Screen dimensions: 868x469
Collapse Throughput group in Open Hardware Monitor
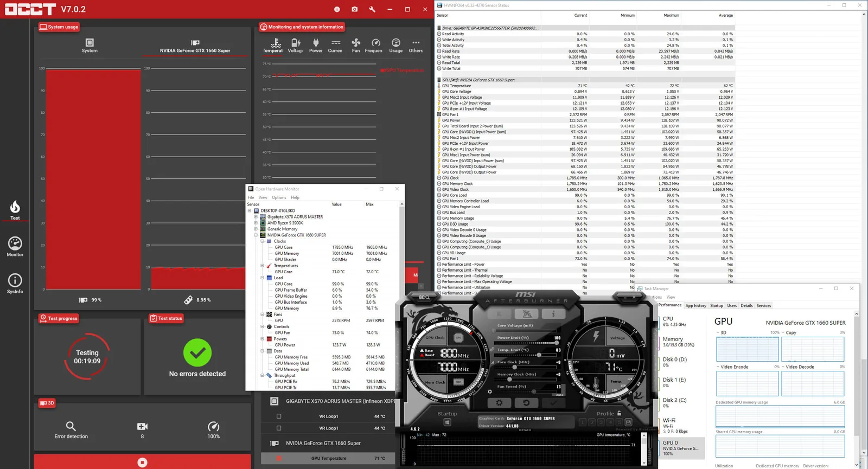262,375
